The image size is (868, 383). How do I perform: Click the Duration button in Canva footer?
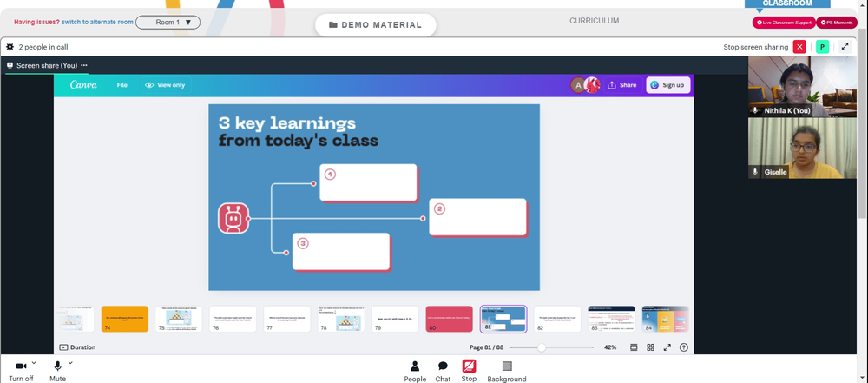pos(77,347)
